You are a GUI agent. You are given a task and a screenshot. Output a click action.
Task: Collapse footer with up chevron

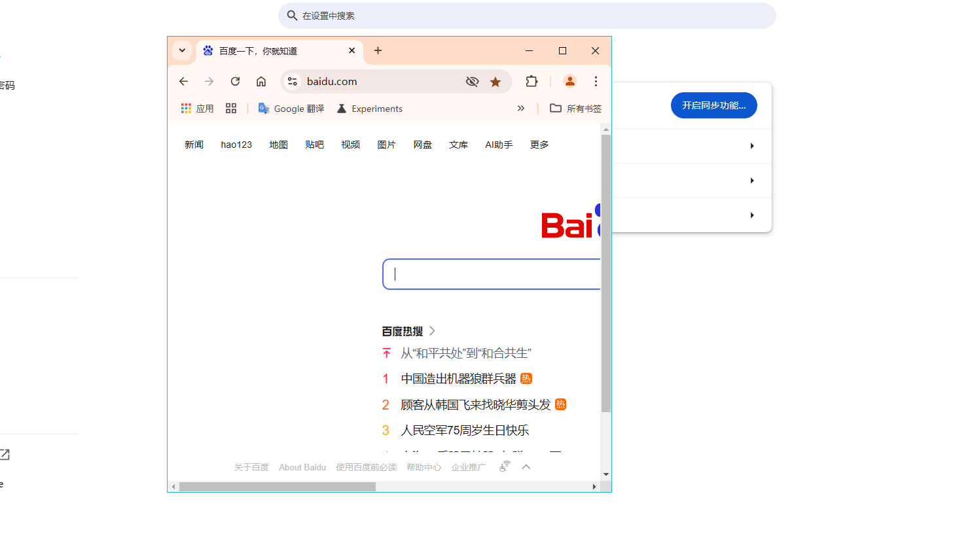(x=526, y=467)
